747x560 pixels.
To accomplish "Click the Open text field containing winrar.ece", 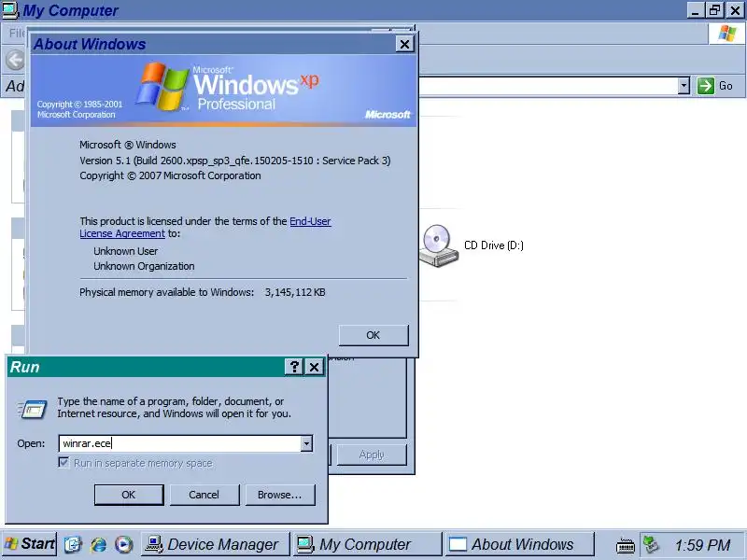I will pos(179,443).
